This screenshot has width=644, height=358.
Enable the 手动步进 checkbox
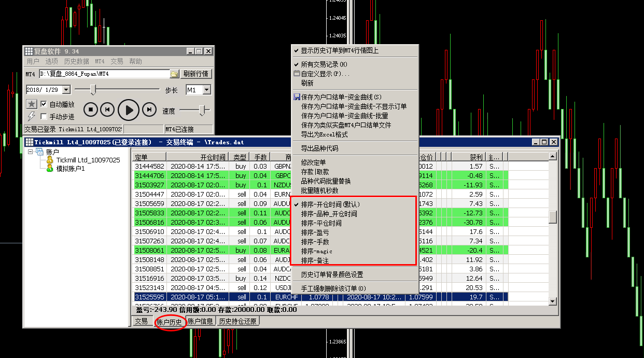click(44, 117)
